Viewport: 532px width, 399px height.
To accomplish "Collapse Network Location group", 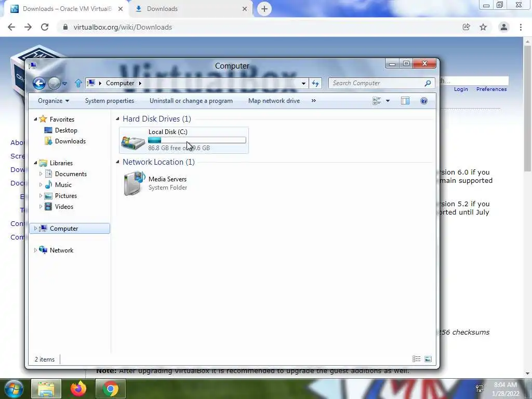I will click(x=118, y=162).
